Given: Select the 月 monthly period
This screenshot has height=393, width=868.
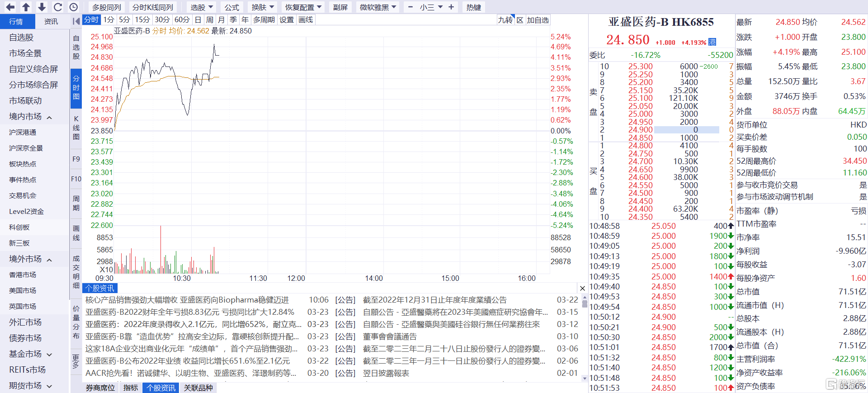Looking at the screenshot, I should pyautogui.click(x=222, y=20).
